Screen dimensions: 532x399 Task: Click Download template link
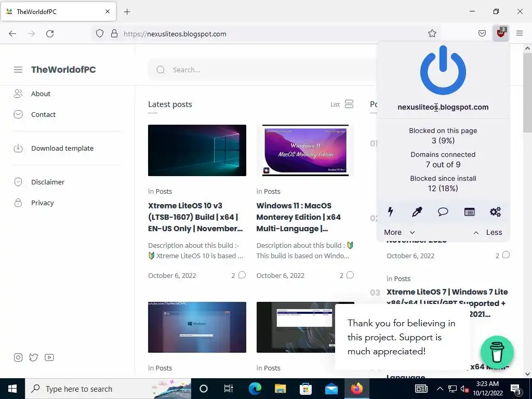click(62, 148)
